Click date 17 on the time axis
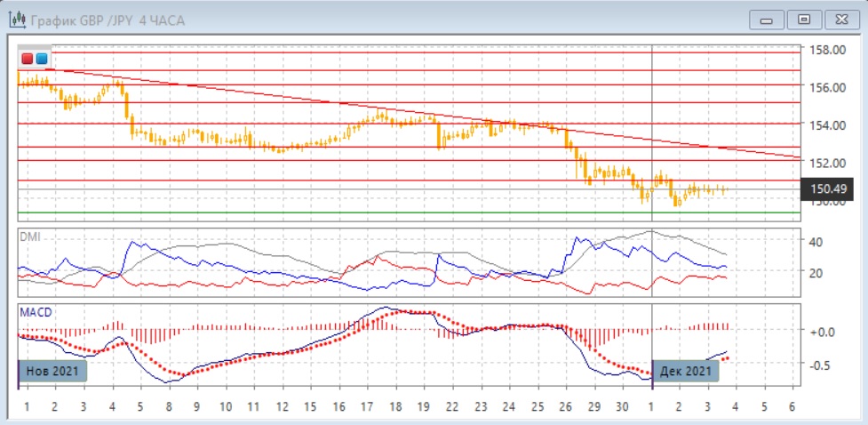868x425 pixels. coord(366,405)
